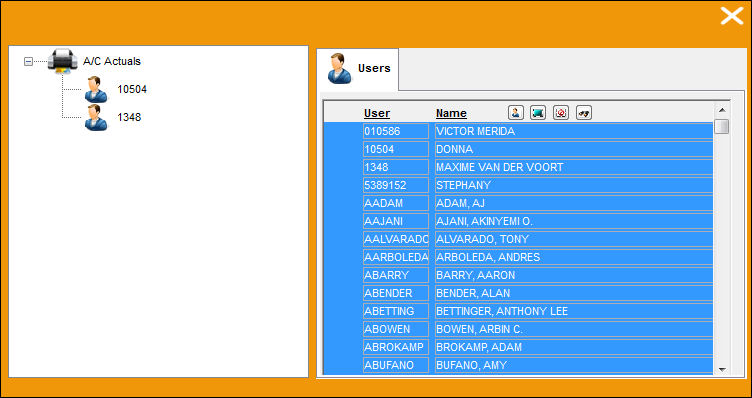This screenshot has width=752, height=398.
Task: Select user cell ABETTING
Action: [x=396, y=311]
